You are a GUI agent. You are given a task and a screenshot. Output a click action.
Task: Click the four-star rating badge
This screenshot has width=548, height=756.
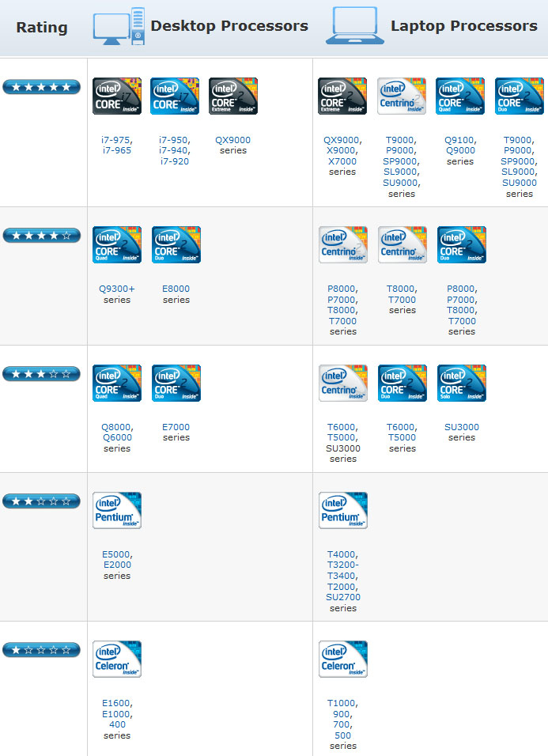click(41, 236)
